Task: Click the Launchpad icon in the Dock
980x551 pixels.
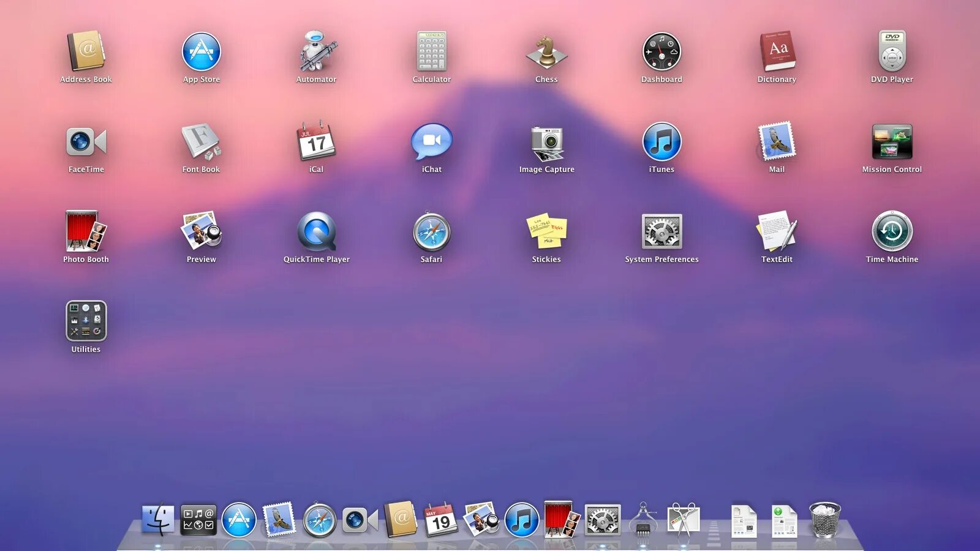Action: point(198,520)
